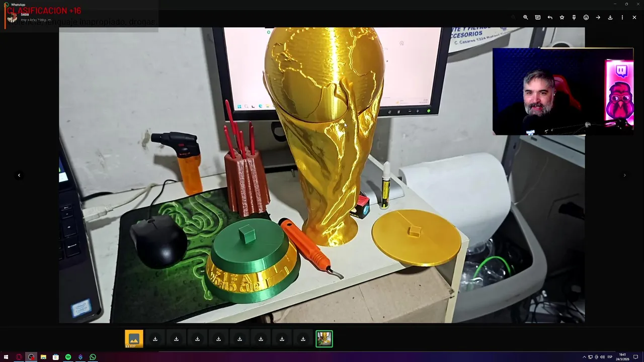Star this image message
644x362 pixels.
click(x=562, y=17)
